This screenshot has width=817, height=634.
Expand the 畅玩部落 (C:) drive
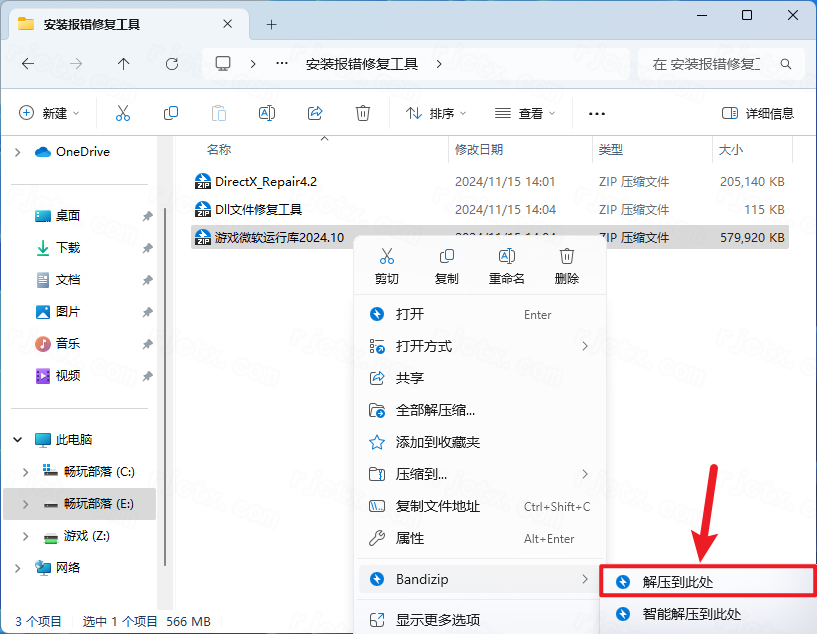tap(26, 472)
